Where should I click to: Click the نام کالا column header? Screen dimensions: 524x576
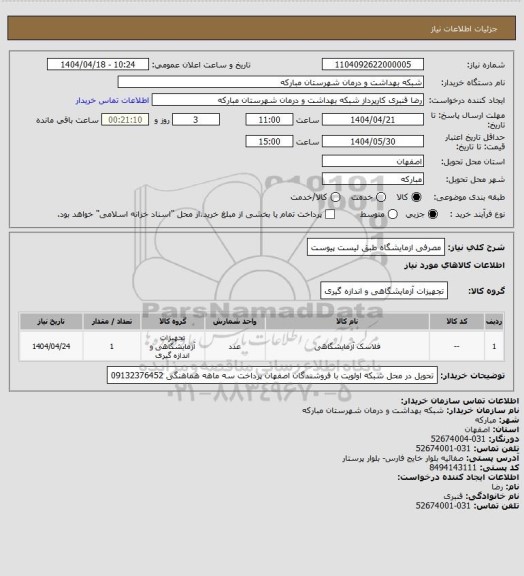(x=347, y=321)
